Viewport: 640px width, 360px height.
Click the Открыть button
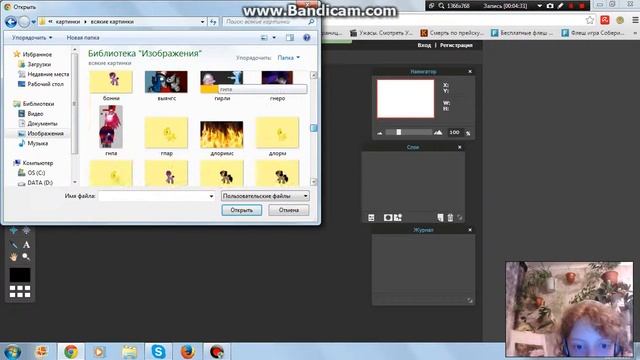[242, 210]
